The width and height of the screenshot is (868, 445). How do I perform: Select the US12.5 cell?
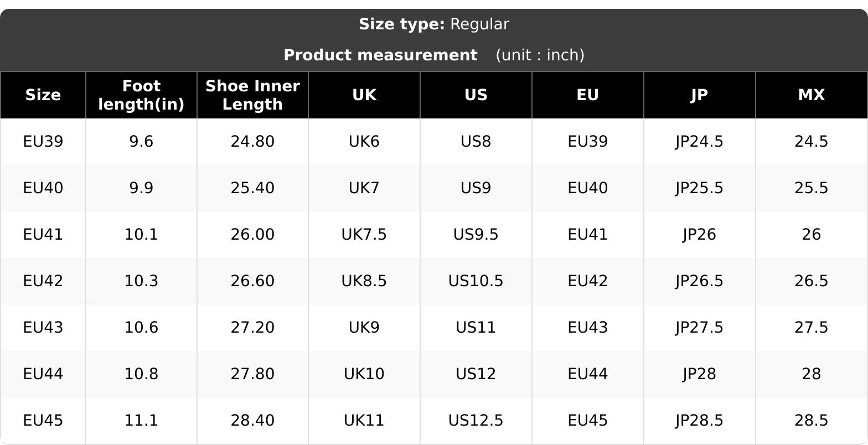click(x=476, y=421)
